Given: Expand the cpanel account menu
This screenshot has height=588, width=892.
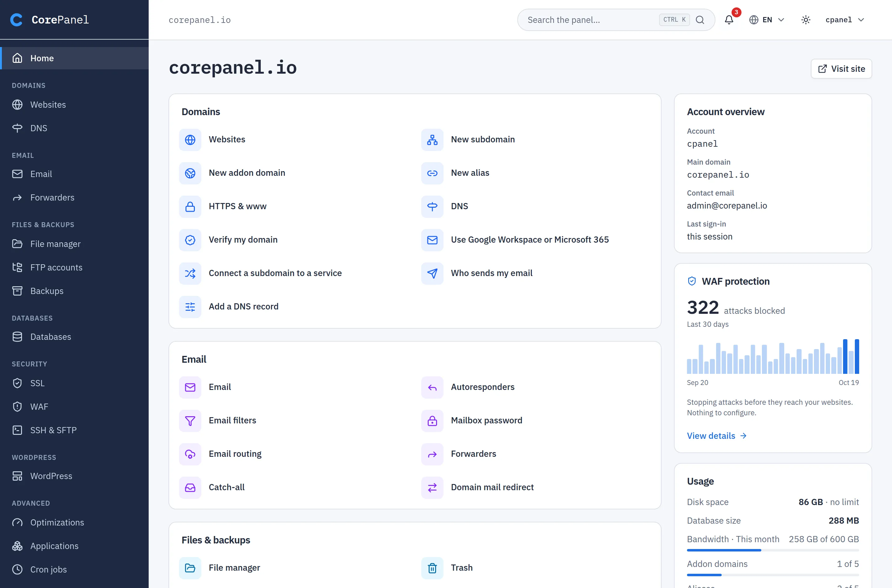Looking at the screenshot, I should pyautogui.click(x=845, y=20).
